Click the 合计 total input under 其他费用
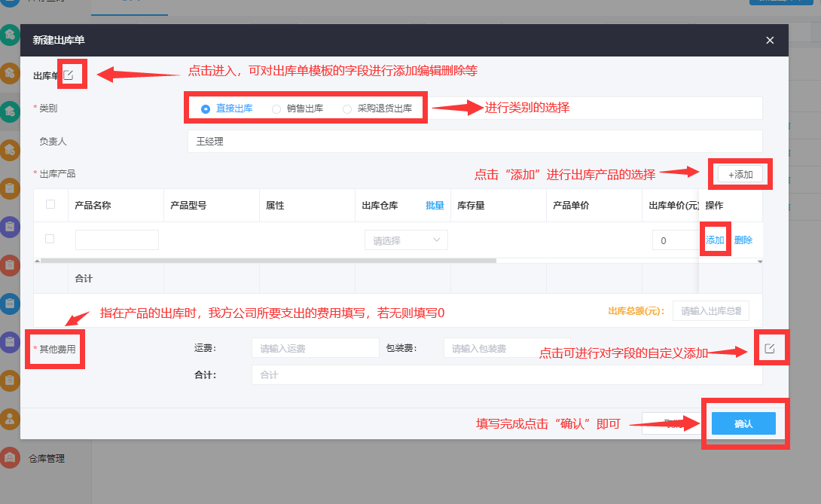 [x=507, y=375]
